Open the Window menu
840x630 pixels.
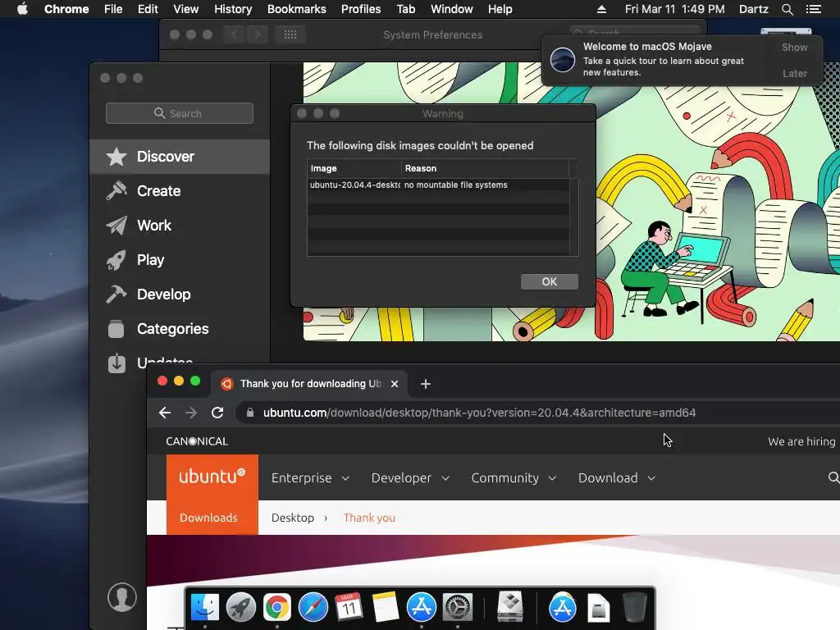[452, 9]
